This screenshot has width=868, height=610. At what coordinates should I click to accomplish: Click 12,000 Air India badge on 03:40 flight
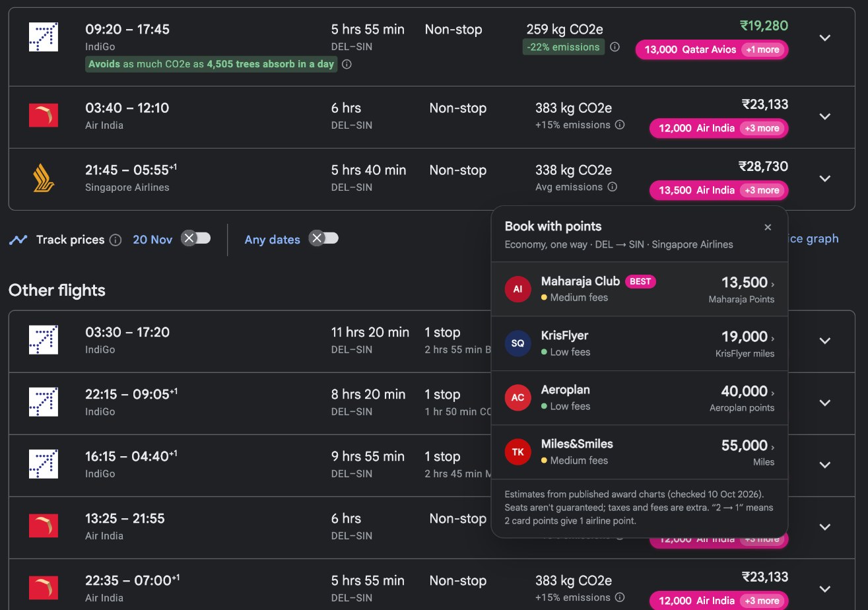(719, 128)
